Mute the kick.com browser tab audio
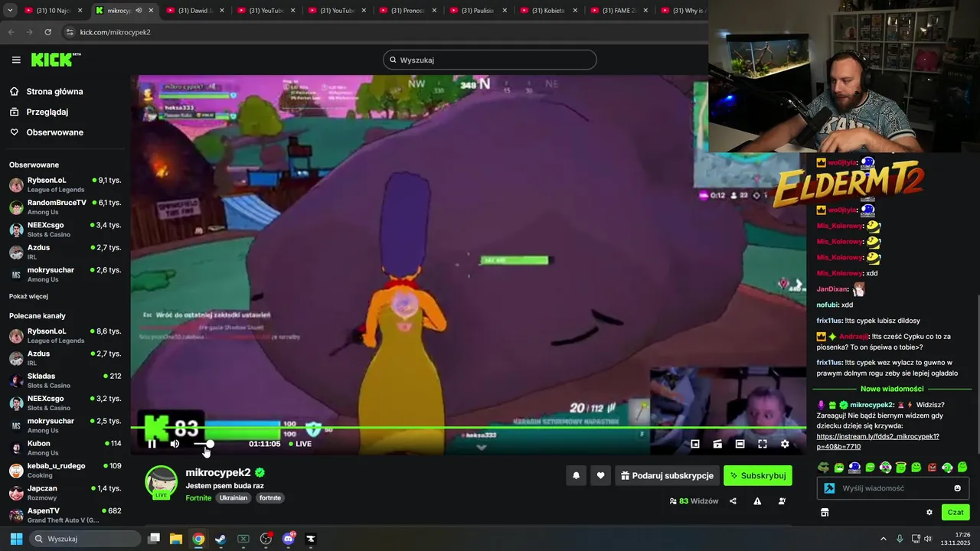 pos(139,11)
